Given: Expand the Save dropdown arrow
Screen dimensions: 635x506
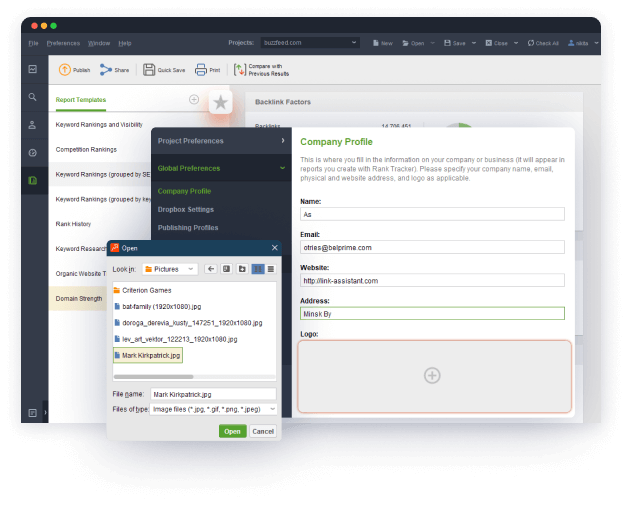Looking at the screenshot, I should 473,43.
